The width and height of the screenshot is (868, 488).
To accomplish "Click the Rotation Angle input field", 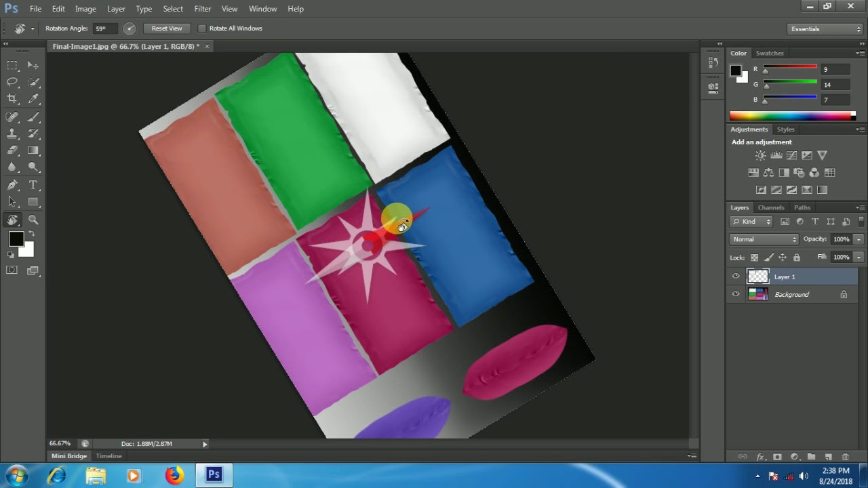I will (104, 28).
